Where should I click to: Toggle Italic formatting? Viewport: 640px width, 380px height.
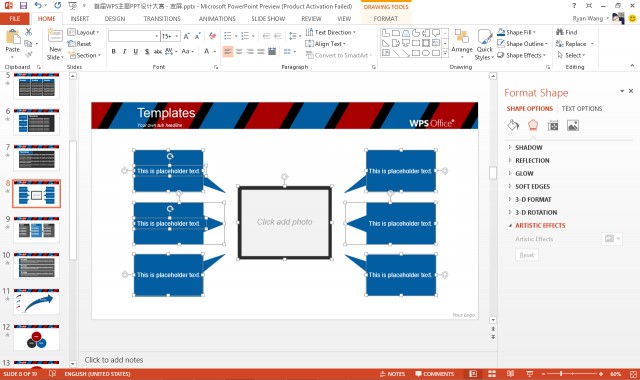point(124,51)
